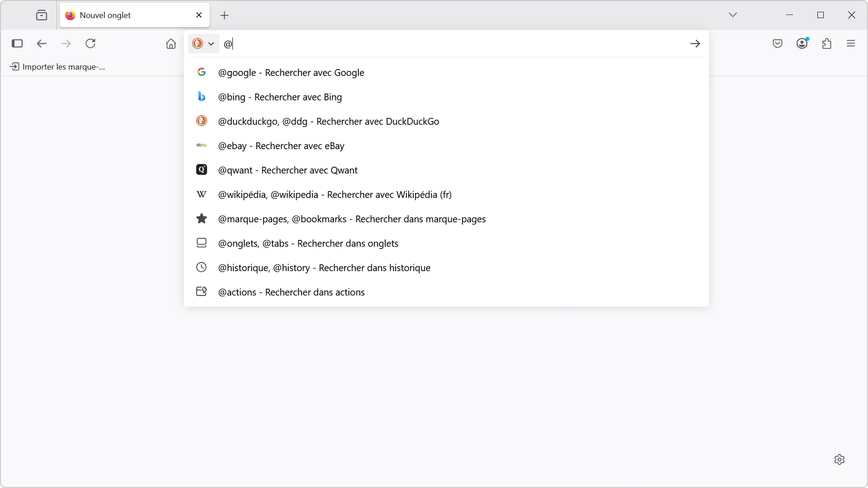Screen dimensions: 868x488
Task: Minimize the Firefox window
Action: 790,15
